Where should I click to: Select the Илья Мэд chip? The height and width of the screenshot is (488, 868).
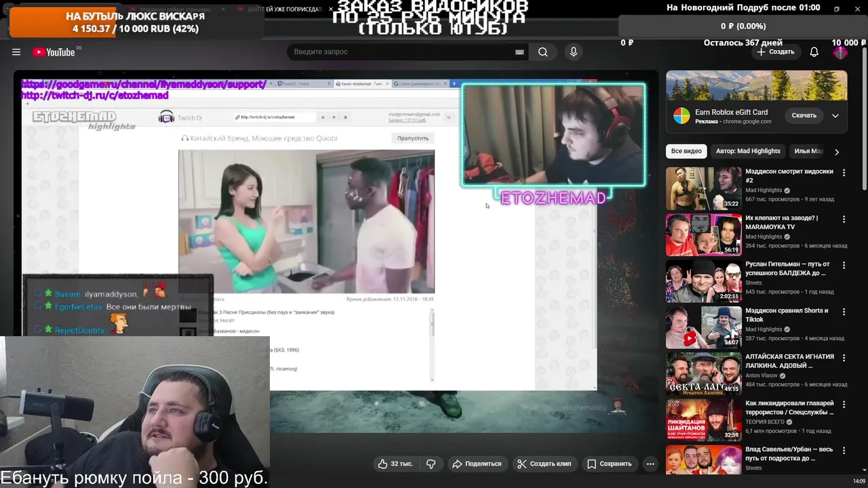(x=808, y=151)
